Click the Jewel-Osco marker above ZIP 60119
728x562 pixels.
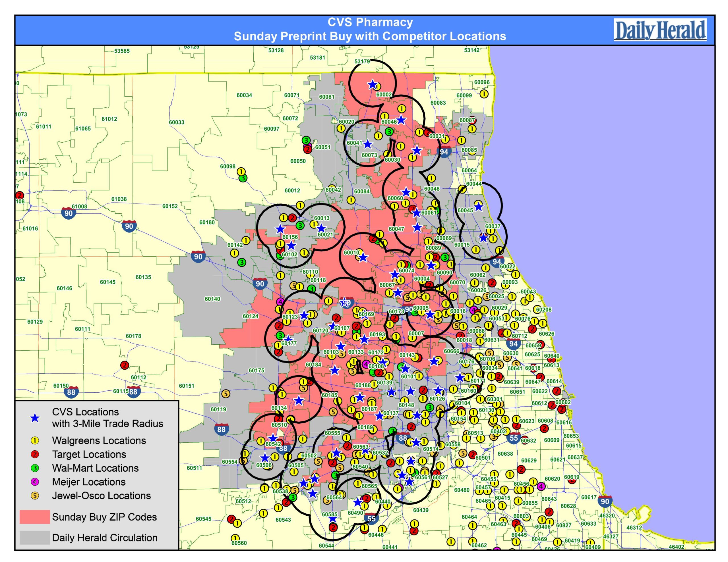click(x=226, y=394)
